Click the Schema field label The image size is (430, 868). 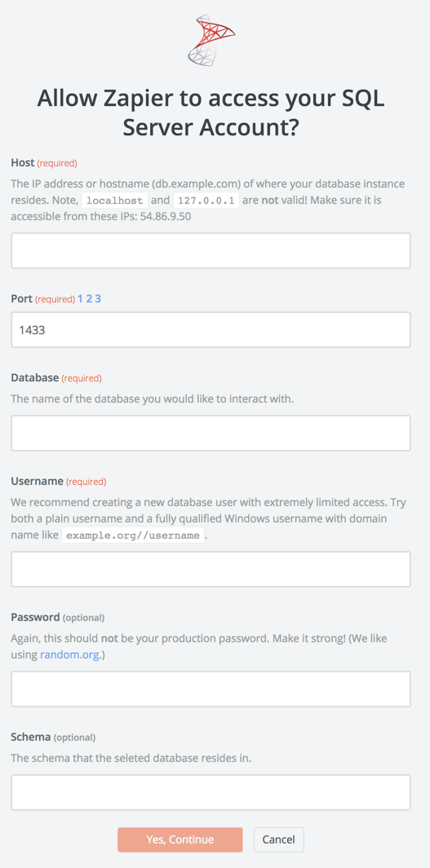tap(31, 738)
